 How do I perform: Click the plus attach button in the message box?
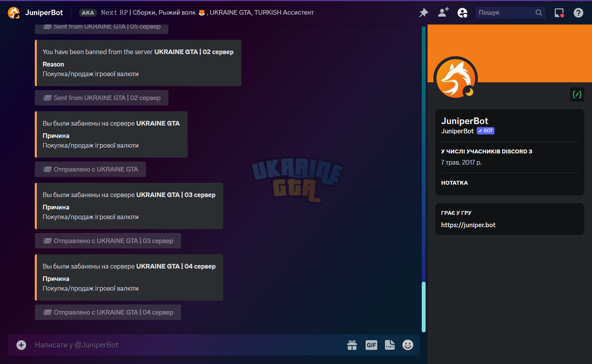21,345
